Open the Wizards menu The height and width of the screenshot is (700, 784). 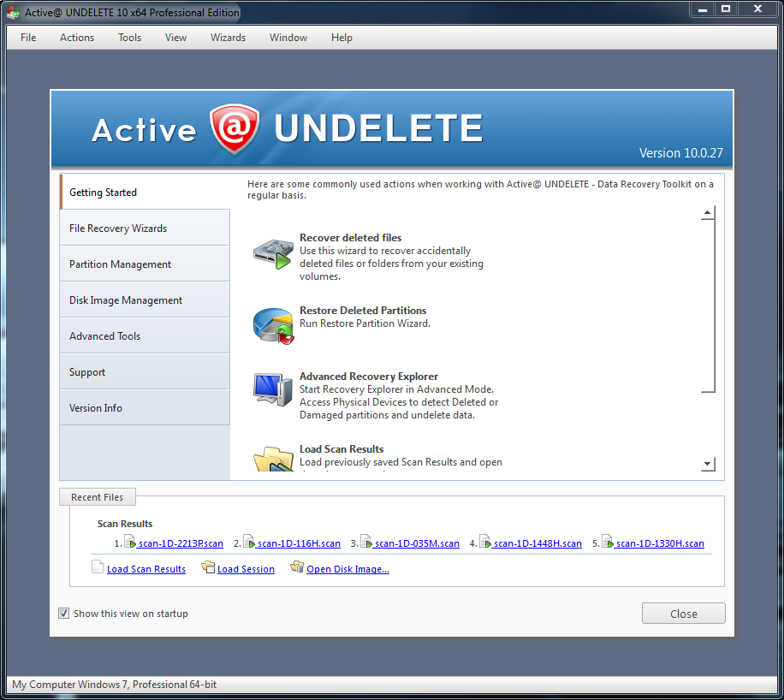pos(228,38)
